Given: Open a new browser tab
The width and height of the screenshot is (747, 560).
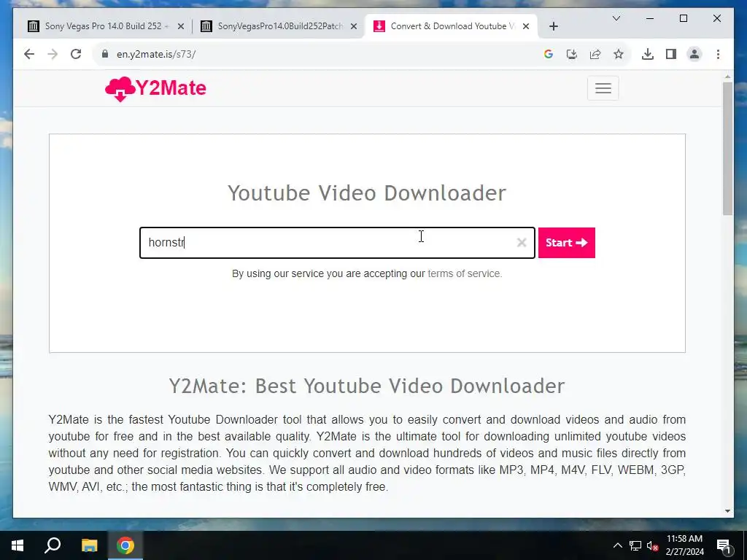Looking at the screenshot, I should 553,26.
